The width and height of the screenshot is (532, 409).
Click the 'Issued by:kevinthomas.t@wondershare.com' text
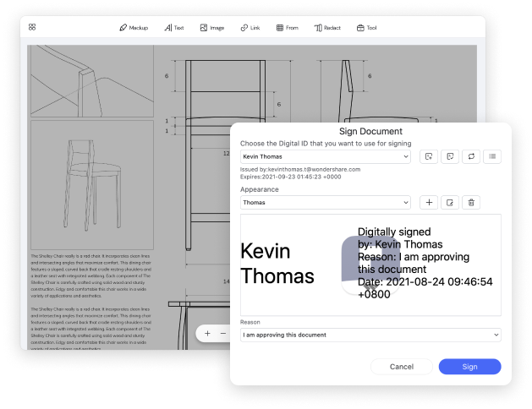click(x=300, y=169)
